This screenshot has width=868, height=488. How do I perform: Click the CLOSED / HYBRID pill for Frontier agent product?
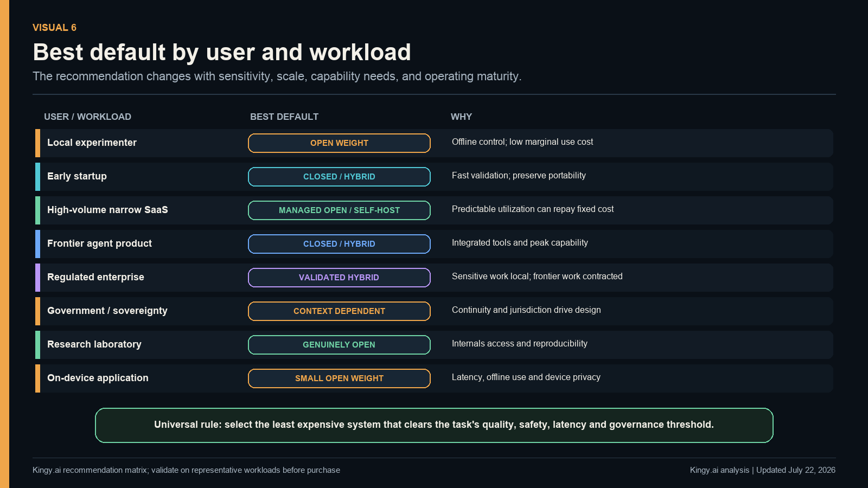[339, 244]
